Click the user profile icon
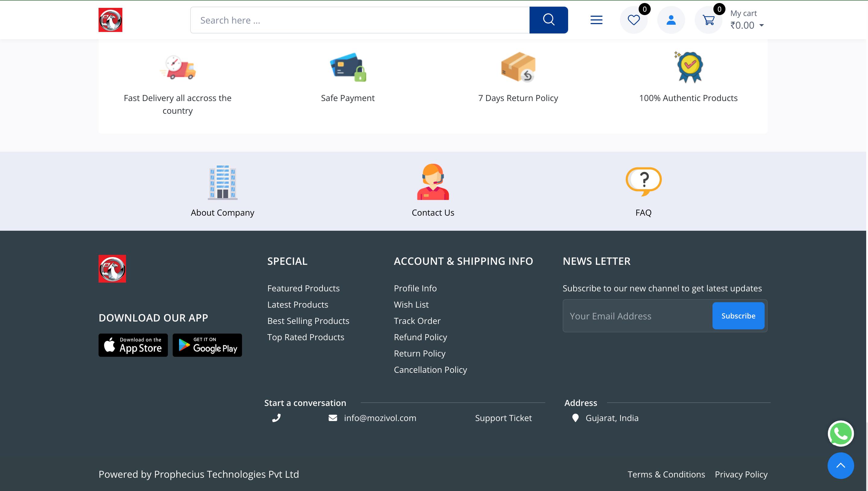 [671, 20]
